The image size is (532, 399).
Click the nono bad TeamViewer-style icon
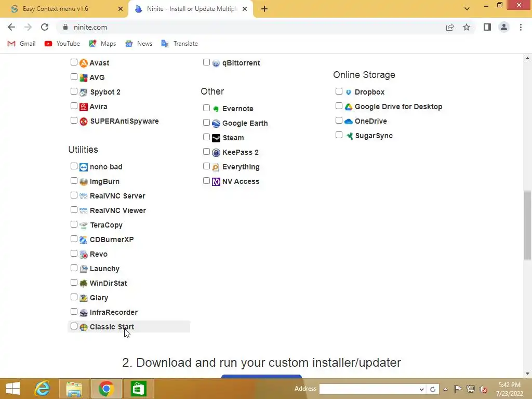(84, 167)
